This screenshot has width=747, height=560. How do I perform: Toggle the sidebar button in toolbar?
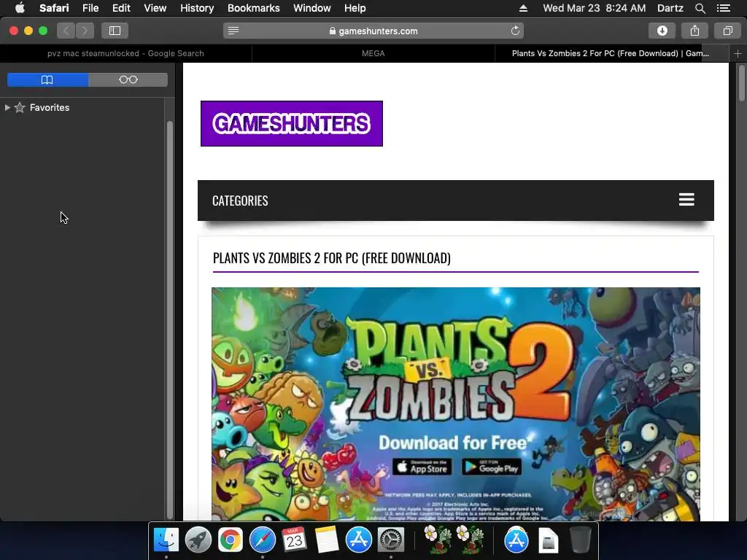pos(115,31)
